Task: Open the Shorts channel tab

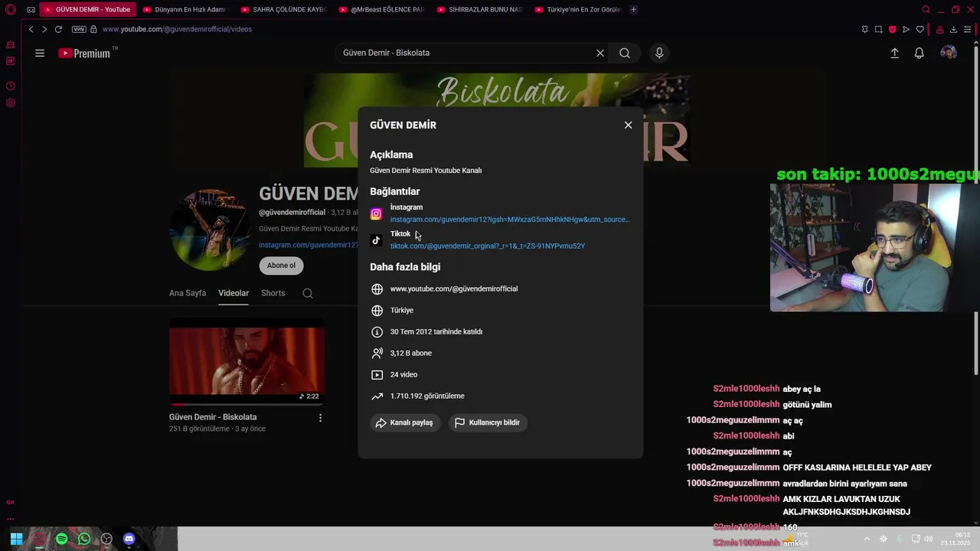Action: coord(273,293)
